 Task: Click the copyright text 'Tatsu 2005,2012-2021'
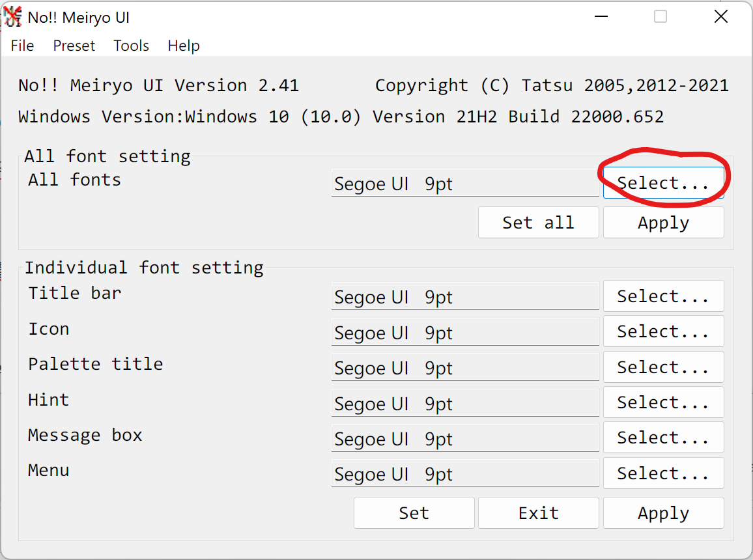pyautogui.click(x=625, y=85)
